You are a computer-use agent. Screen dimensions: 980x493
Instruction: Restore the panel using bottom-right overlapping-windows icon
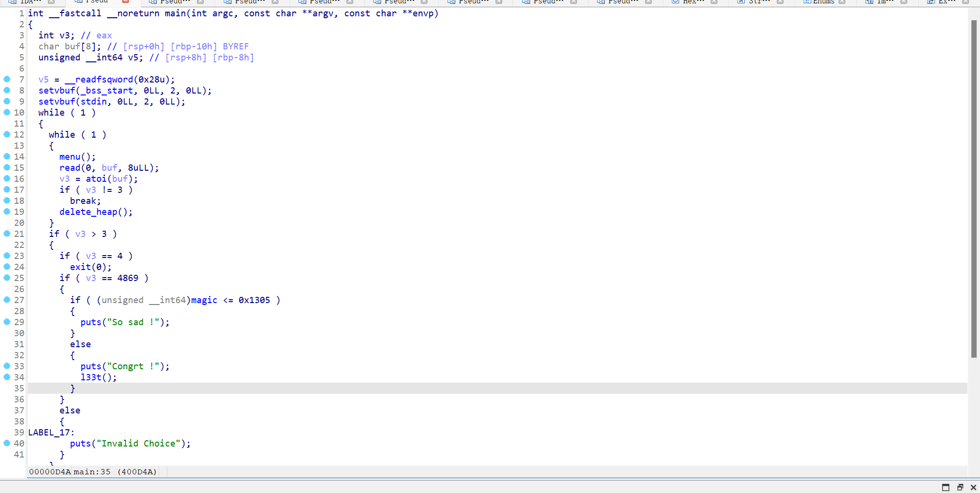pos(960,487)
